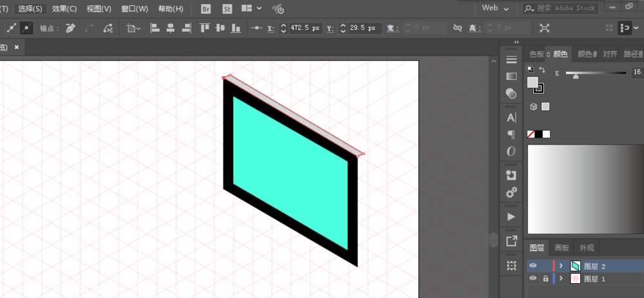Viewport: 644px width, 298px height.
Task: Open the 窗口(W) menu
Action: coord(135,8)
